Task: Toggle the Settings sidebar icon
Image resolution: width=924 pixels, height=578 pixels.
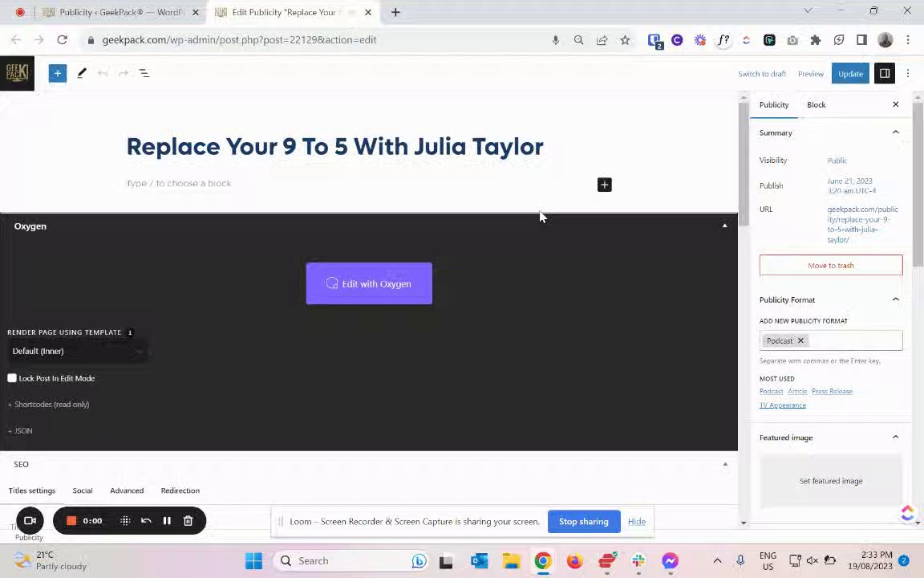Action: click(885, 73)
